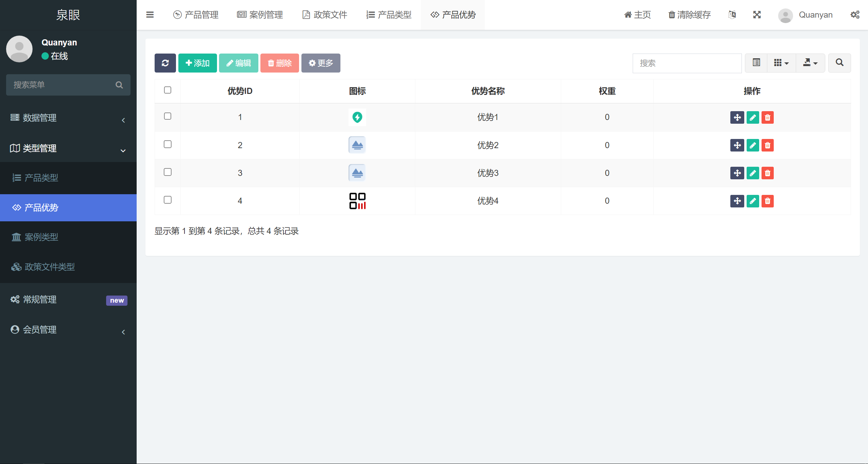868x464 pixels.
Task: Go to 主页 from header
Action: click(637, 15)
